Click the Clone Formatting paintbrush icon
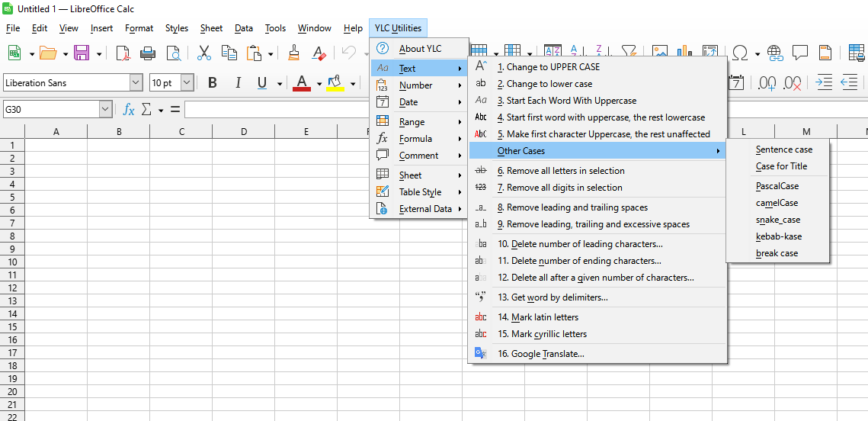The height and width of the screenshot is (421, 868). (294, 53)
